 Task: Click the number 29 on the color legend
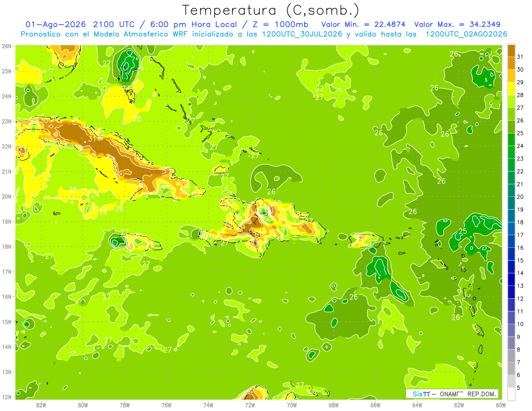520,82
